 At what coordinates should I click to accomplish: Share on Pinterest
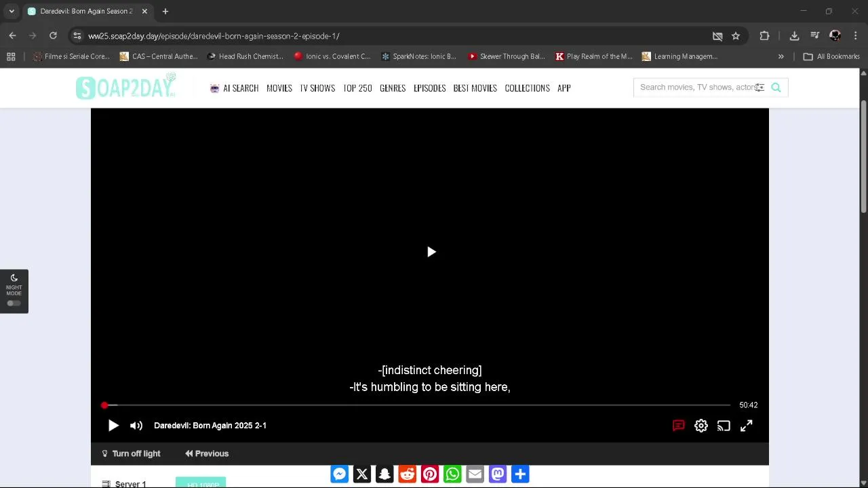[x=430, y=474]
